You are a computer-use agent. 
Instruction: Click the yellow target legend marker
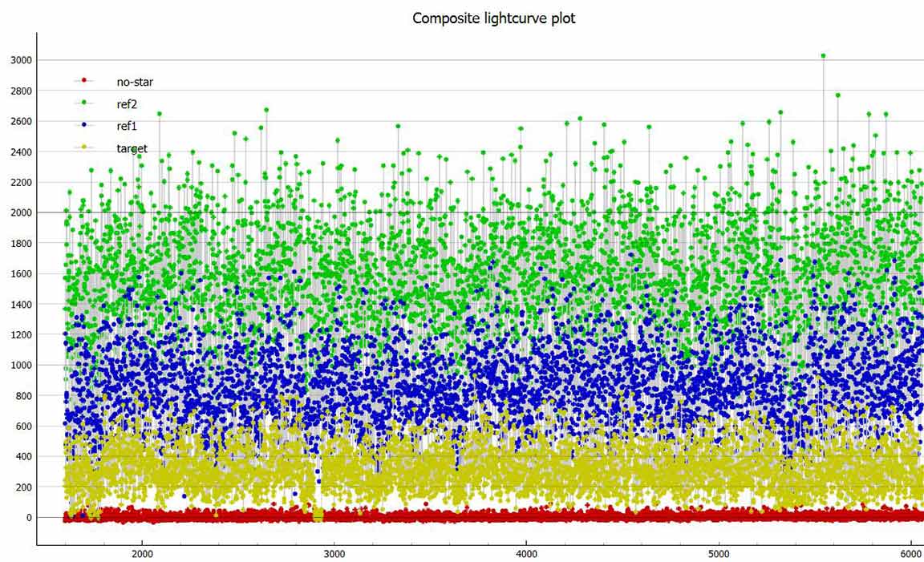[x=83, y=148]
